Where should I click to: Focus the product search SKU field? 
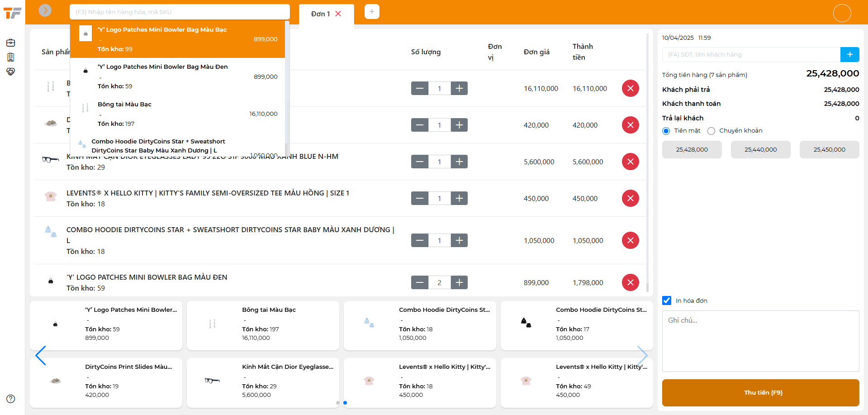[180, 12]
